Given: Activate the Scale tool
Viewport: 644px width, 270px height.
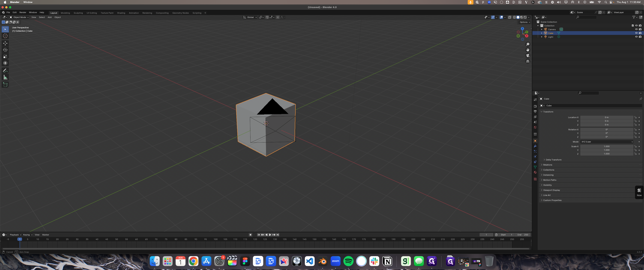Looking at the screenshot, I should click(x=5, y=56).
